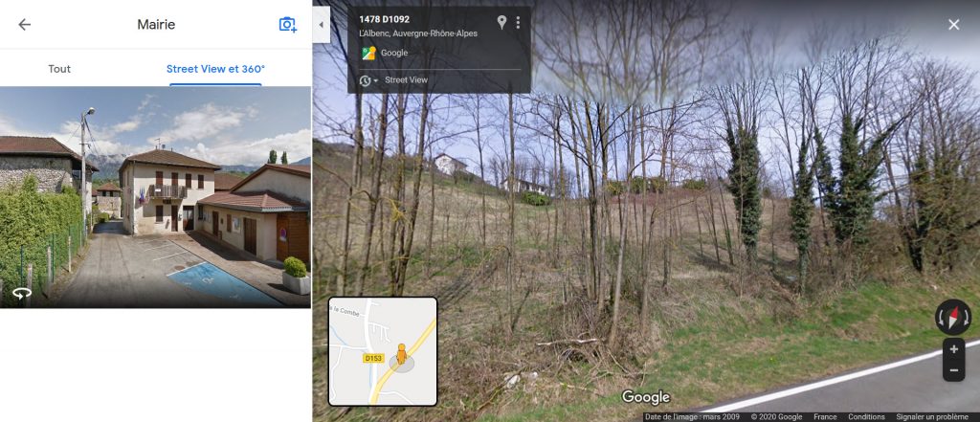This screenshot has width=980, height=422.
Task: Open the Street View time history dropdown
Action: [x=368, y=80]
